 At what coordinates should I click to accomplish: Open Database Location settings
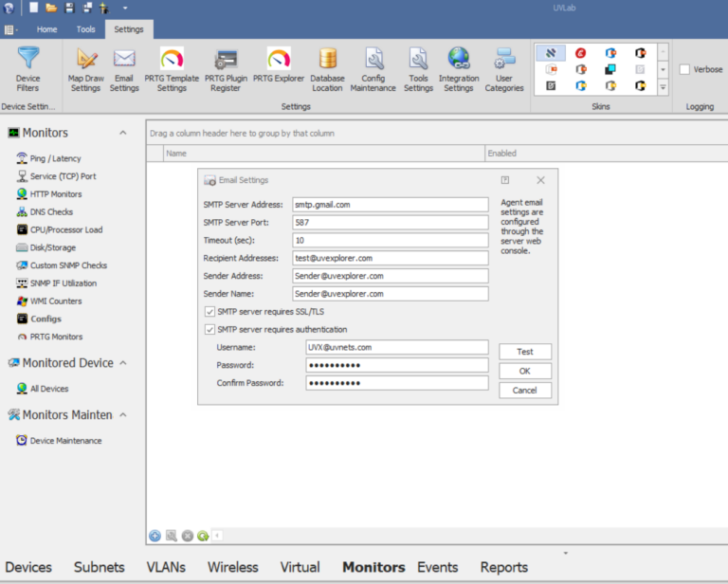click(327, 69)
